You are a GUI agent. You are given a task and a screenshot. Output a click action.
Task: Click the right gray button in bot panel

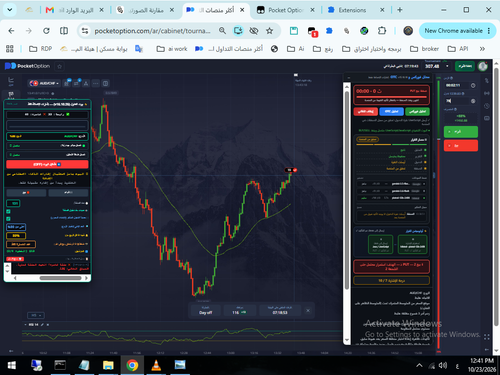[68, 193]
